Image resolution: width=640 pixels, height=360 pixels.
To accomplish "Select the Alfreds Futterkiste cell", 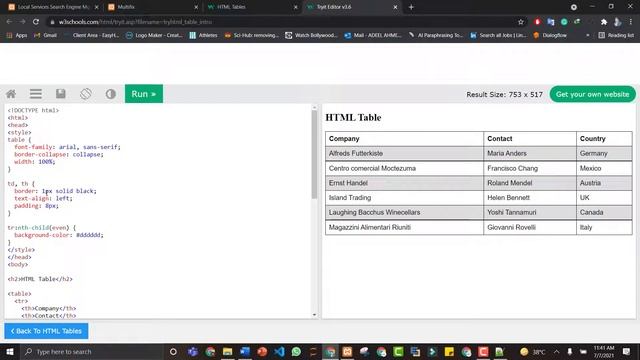I will point(404,153).
